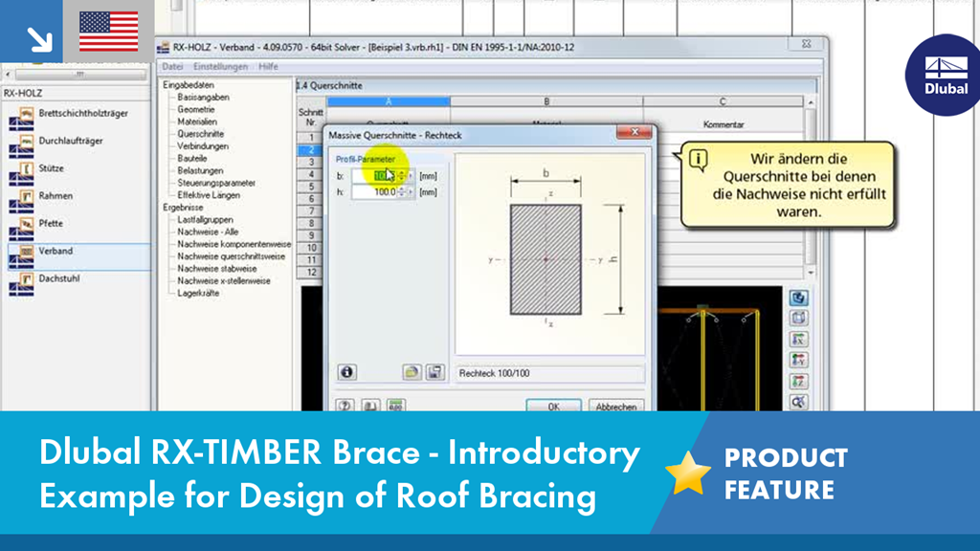This screenshot has height=551, width=980.
Task: Click the book icon in the dialog footer
Action: [x=370, y=406]
